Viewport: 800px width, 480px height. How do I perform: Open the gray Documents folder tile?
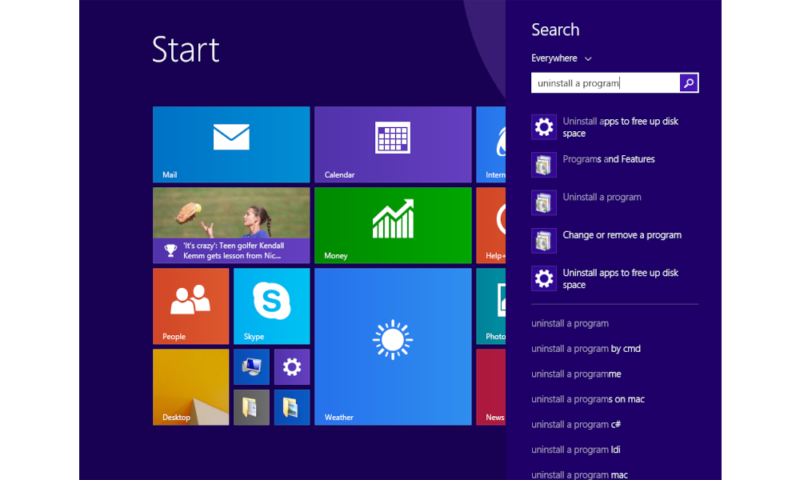(x=252, y=408)
